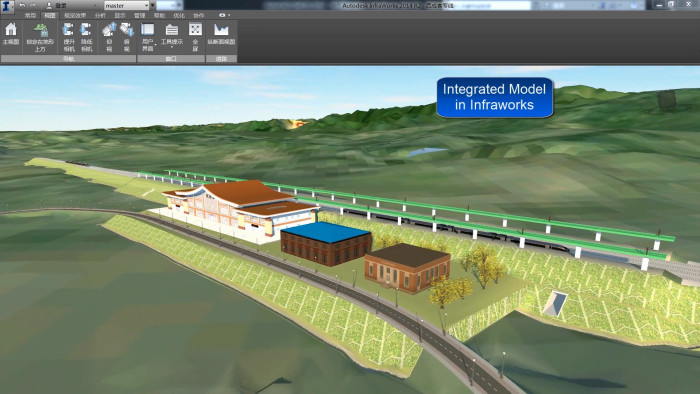The width and height of the screenshot is (700, 394).
Task: Open the InfraWorks application menu logo
Action: (x=6, y=6)
